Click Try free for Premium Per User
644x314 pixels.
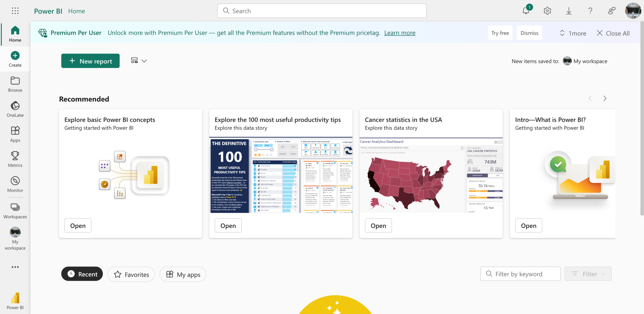click(x=500, y=33)
